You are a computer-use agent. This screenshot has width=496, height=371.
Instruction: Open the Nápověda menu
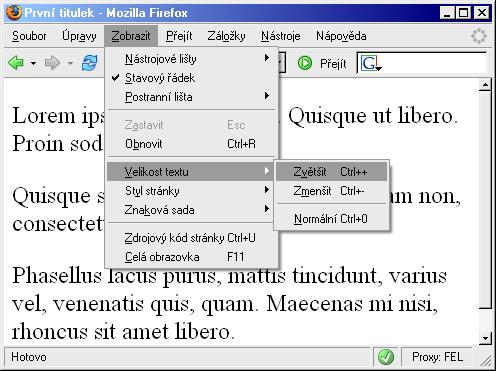[x=341, y=36]
